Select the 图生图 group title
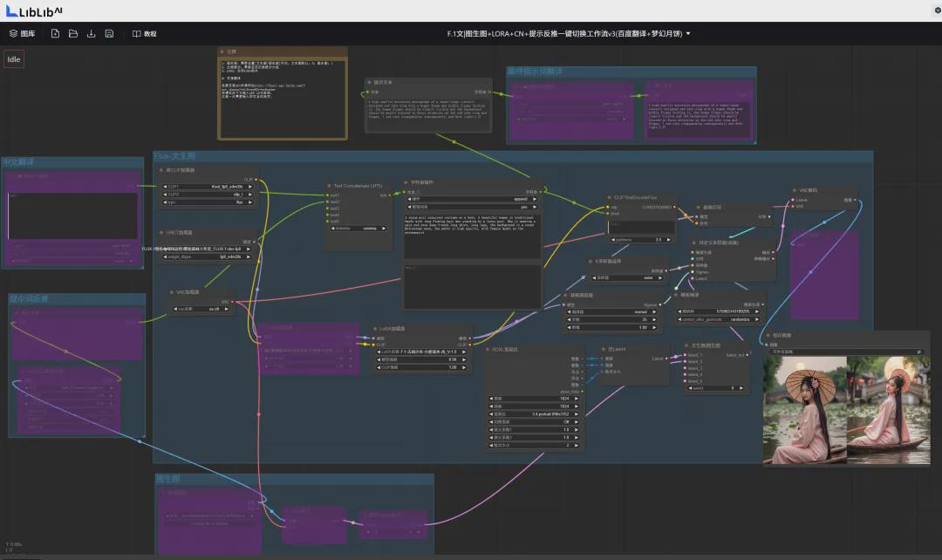942x560 pixels. click(x=167, y=479)
